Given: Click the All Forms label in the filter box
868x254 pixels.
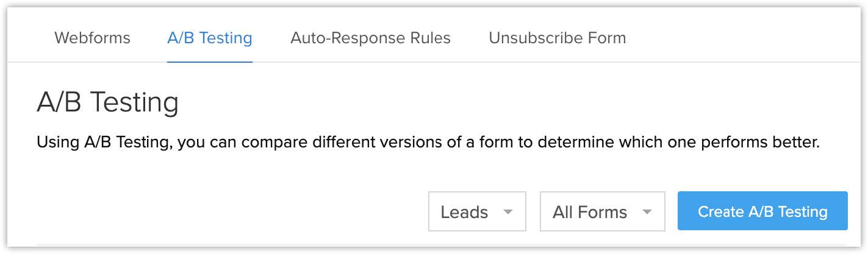Looking at the screenshot, I should coord(589,212).
